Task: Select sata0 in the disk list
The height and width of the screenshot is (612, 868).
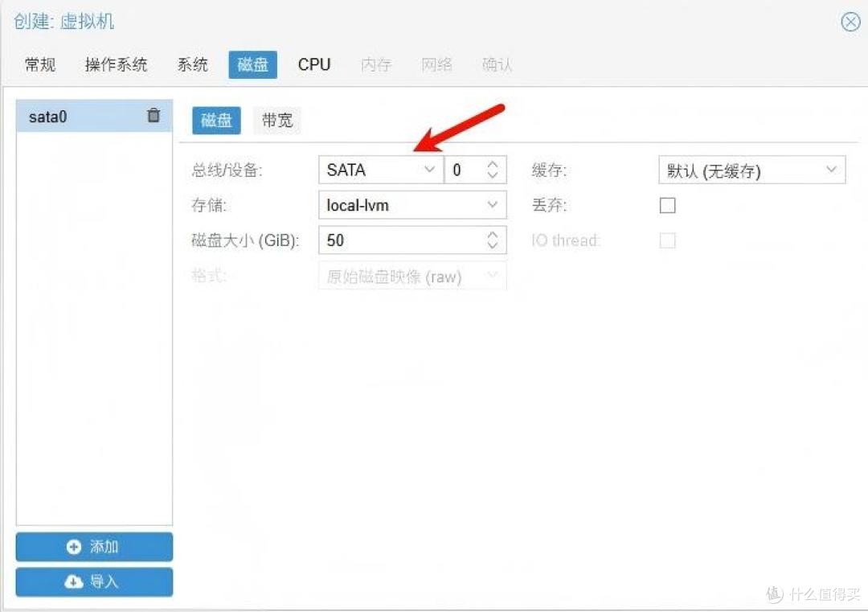Action: click(x=94, y=117)
